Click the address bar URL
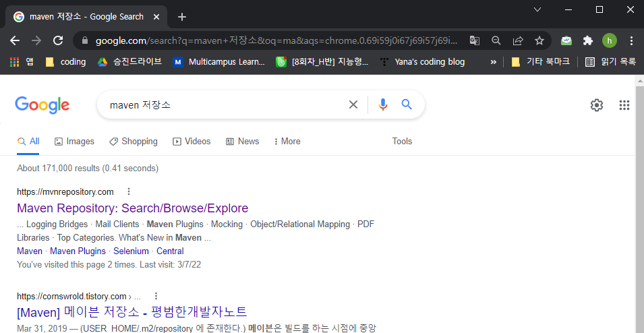The width and height of the screenshot is (644, 333). click(x=276, y=40)
